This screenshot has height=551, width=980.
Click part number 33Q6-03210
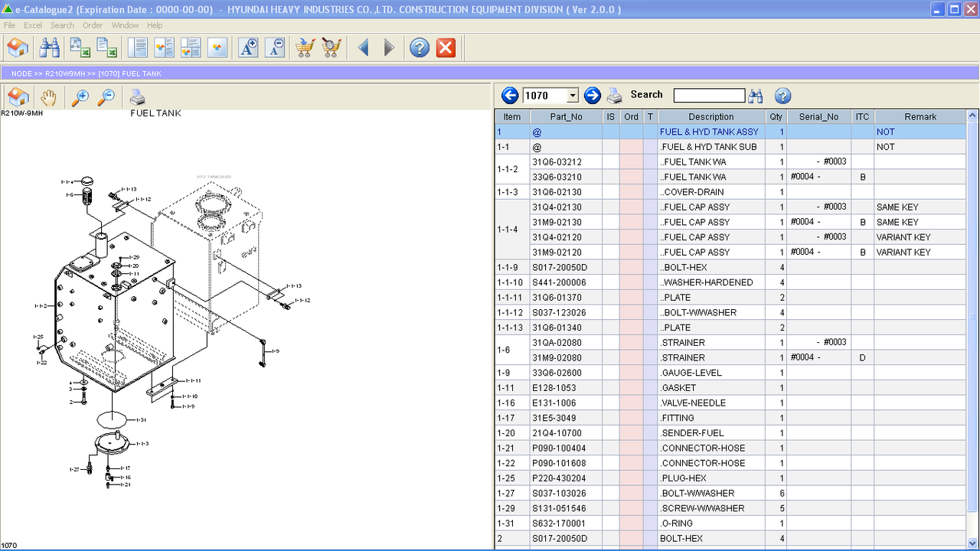[x=557, y=177]
